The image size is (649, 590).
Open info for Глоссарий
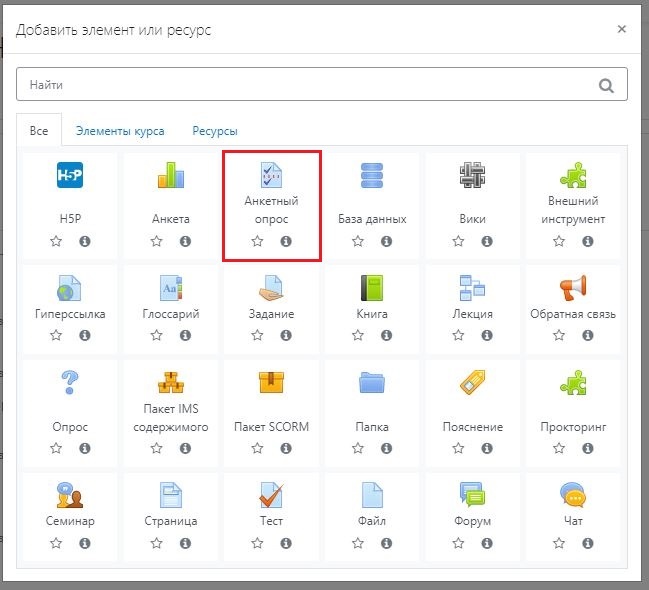click(x=185, y=335)
